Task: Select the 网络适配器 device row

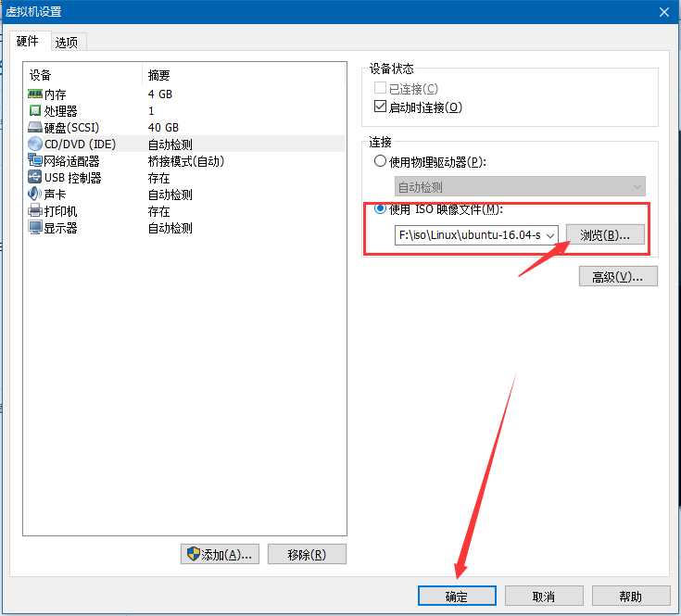Action: tap(186, 160)
